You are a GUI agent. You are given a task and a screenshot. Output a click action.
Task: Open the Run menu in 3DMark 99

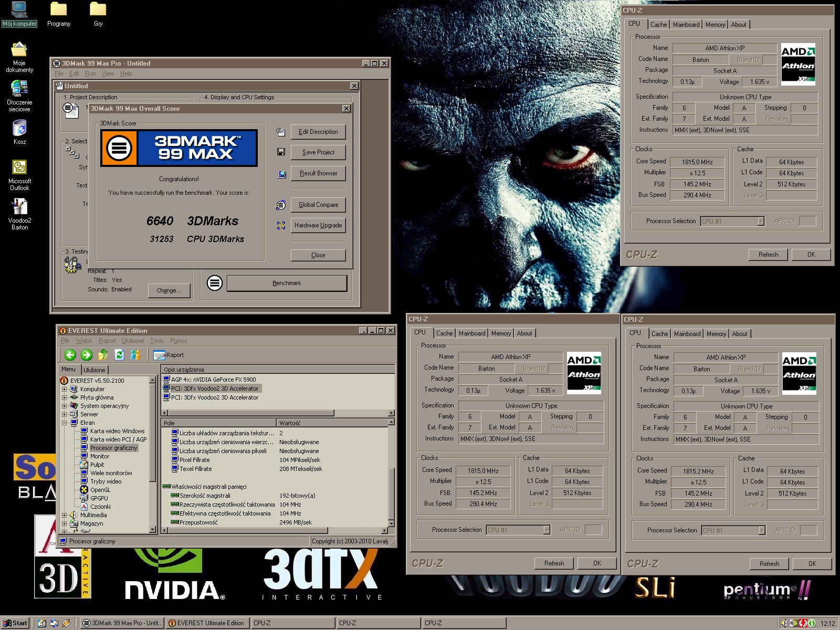point(90,73)
